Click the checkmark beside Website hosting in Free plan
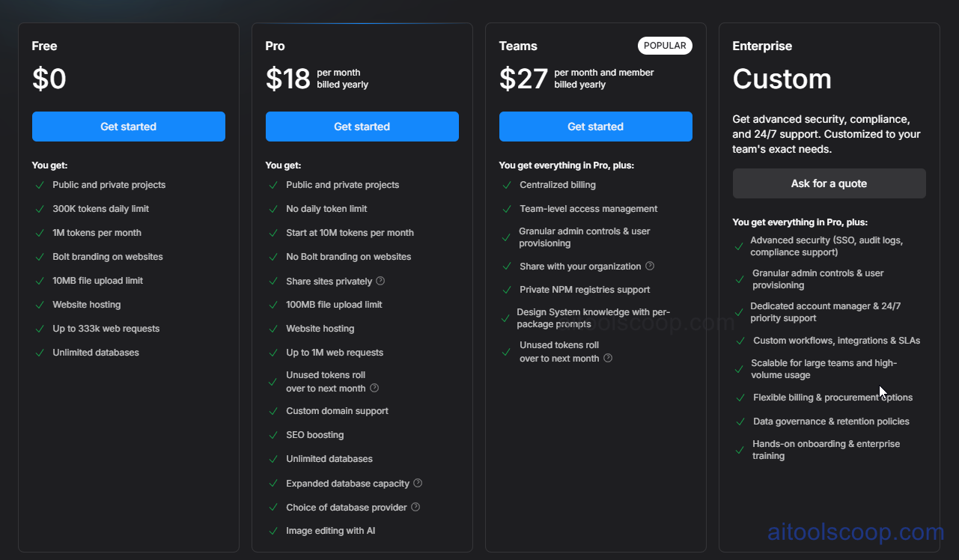959x560 pixels. pos(40,305)
